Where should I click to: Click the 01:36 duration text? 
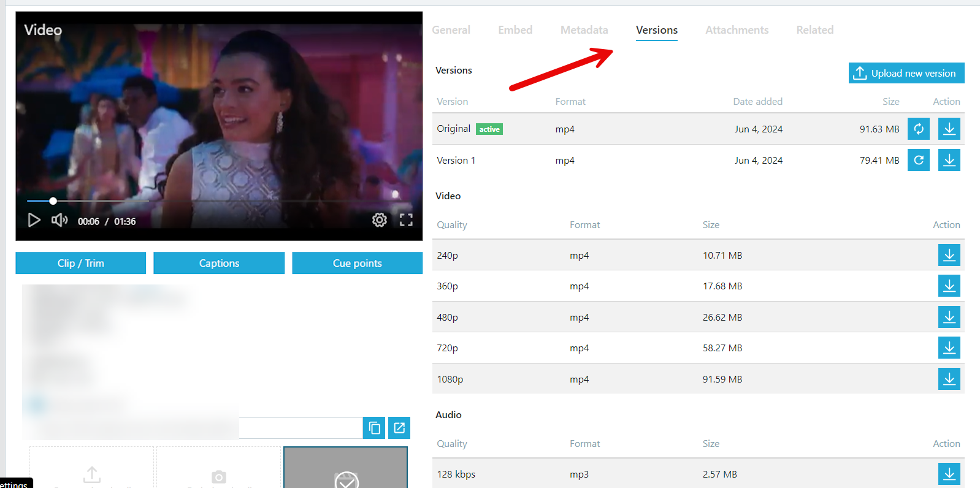tap(125, 221)
